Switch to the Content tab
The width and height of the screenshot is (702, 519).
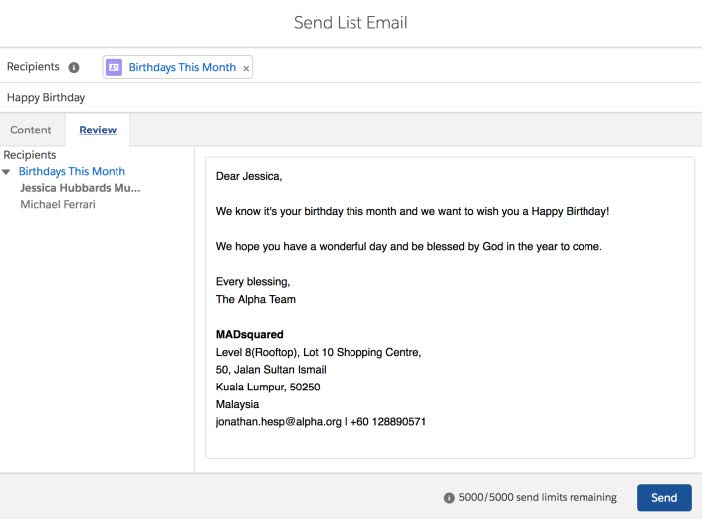pos(30,130)
